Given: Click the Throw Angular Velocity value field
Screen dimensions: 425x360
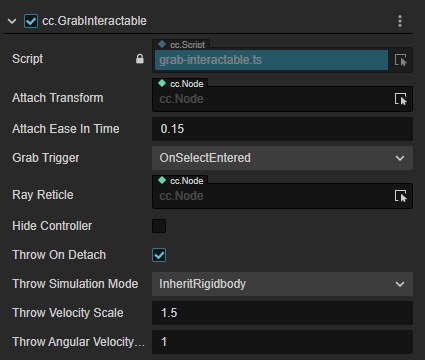Looking at the screenshot, I should [282, 342].
